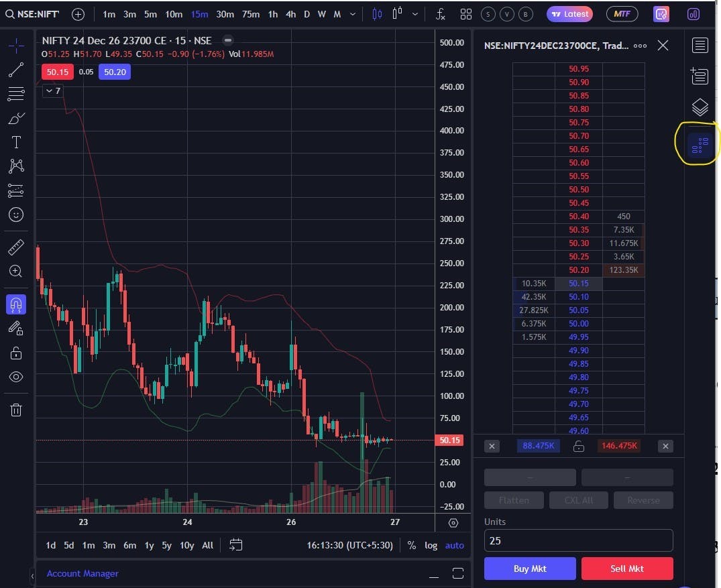
Task: Click the blue 50.20 buy price button
Action: pos(115,72)
